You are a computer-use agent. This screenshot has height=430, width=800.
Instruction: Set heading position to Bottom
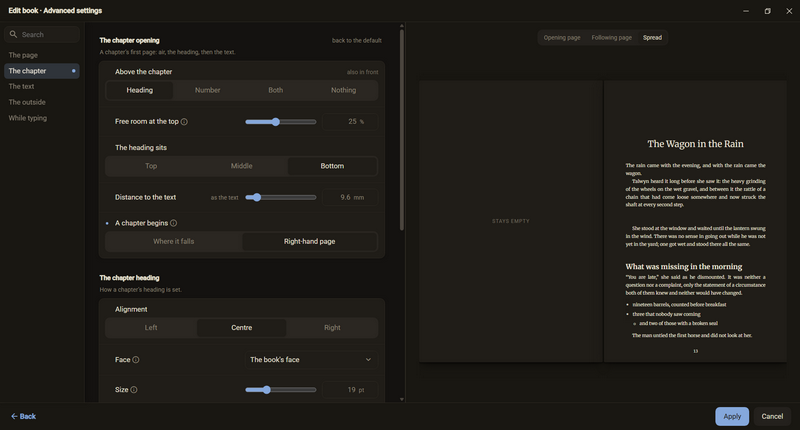click(x=332, y=166)
